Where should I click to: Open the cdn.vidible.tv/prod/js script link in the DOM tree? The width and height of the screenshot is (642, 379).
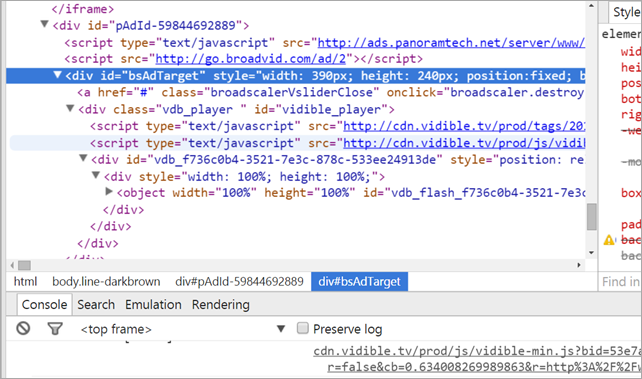click(x=464, y=143)
